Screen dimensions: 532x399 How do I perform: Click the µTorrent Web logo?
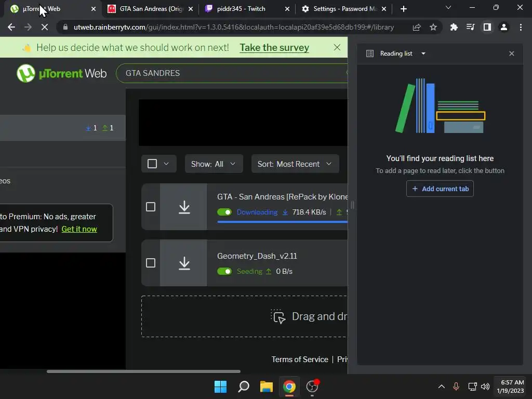point(62,73)
